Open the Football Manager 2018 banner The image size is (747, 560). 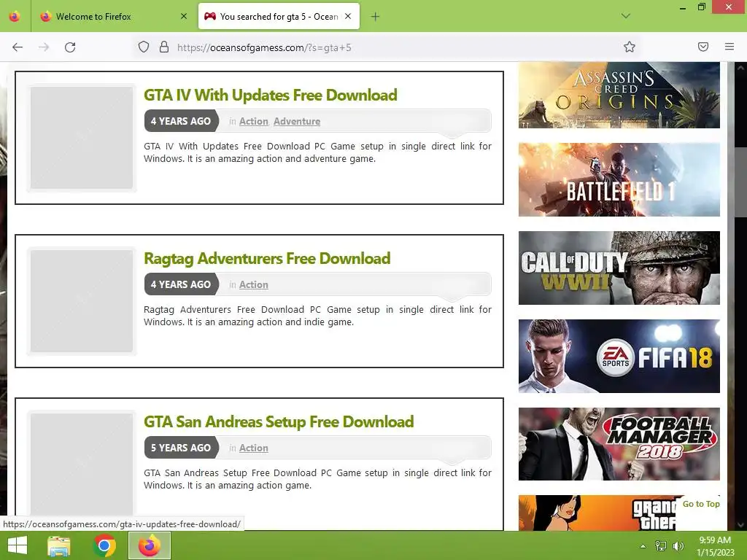619,444
